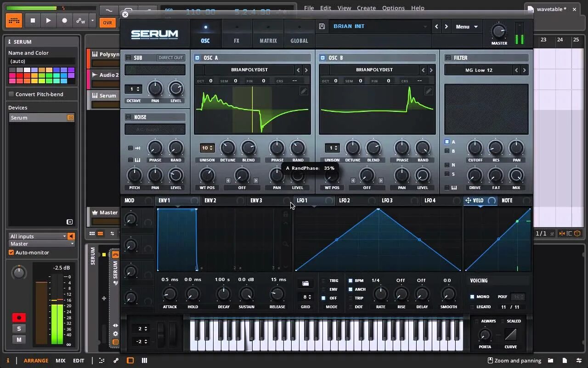Image resolution: width=588 pixels, height=368 pixels.
Task: Previous wavetable arrow in OSC B
Action: tap(423, 70)
